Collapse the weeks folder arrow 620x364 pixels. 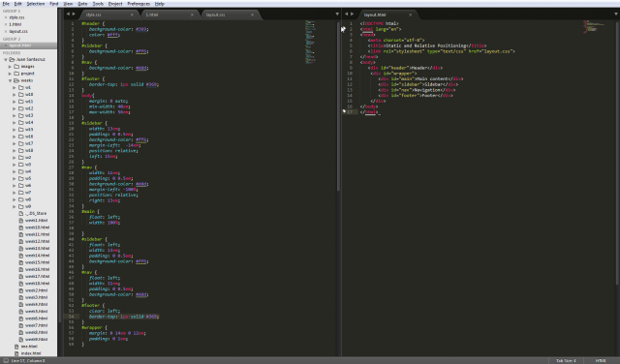coord(10,80)
